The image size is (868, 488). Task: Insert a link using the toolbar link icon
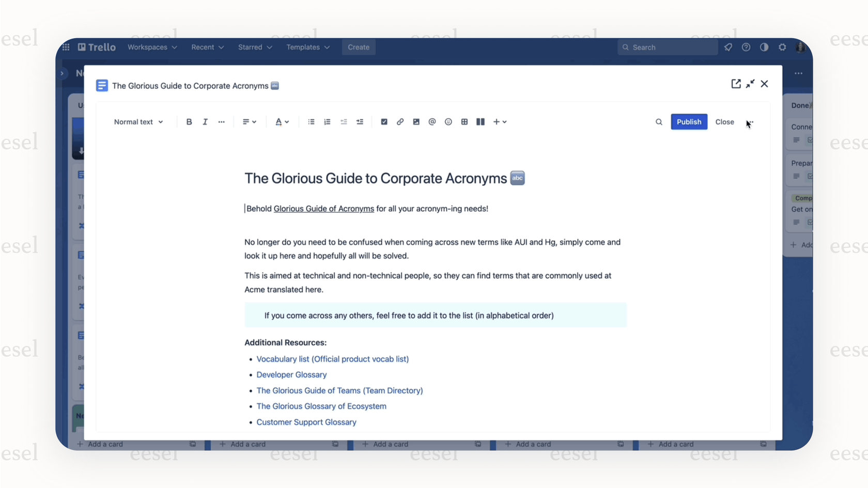point(400,121)
